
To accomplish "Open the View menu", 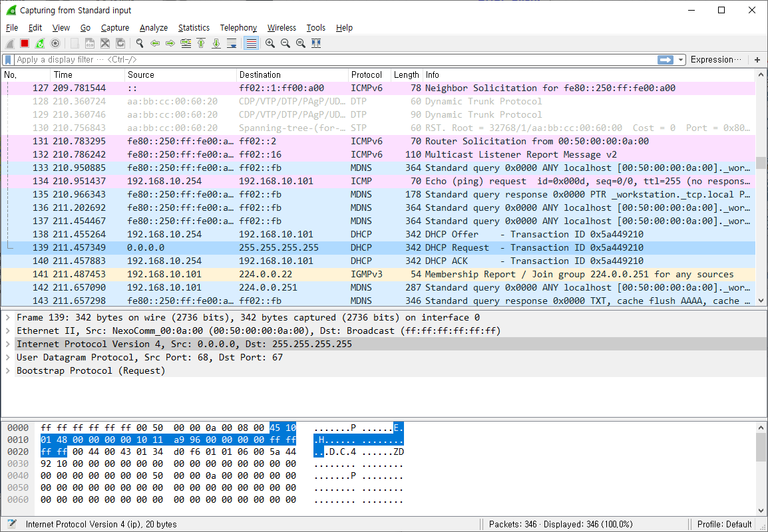I will 61,28.
